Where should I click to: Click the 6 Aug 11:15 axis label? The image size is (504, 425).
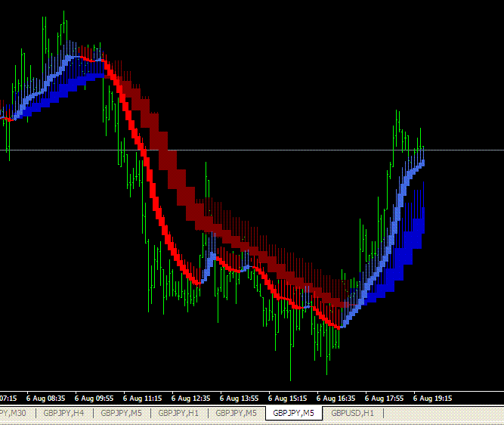click(142, 399)
